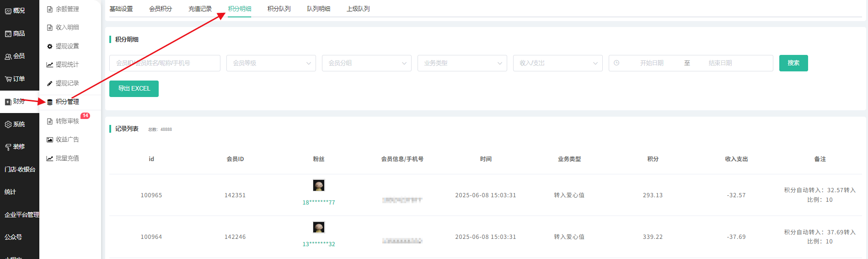This screenshot has height=259, width=868.
Task: Click the date range clock icon
Action: click(x=616, y=63)
